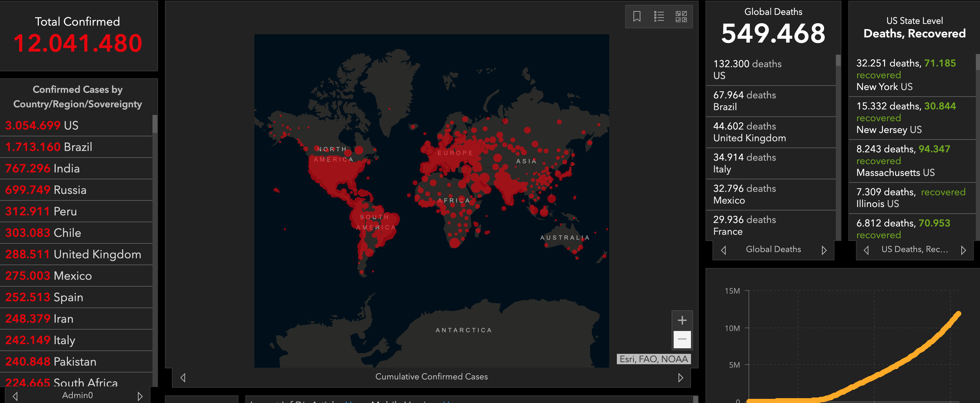Zoom out on the map
This screenshot has width=980, height=403.
(682, 339)
